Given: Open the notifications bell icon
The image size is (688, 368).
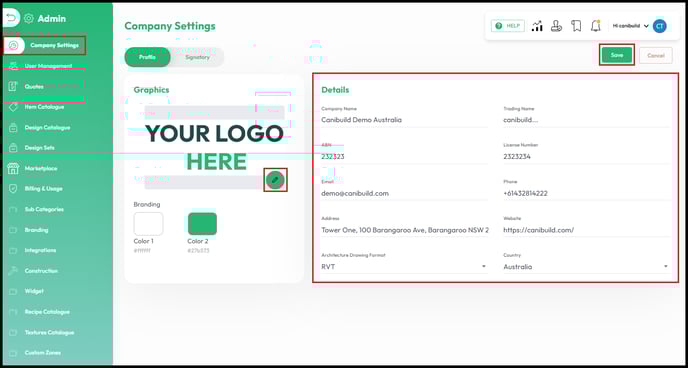Looking at the screenshot, I should tap(595, 26).
